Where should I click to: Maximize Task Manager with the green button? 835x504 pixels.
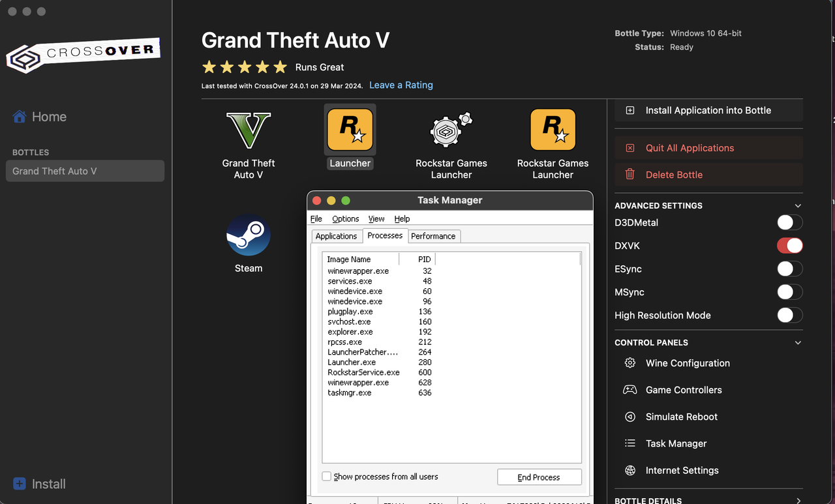coord(346,200)
